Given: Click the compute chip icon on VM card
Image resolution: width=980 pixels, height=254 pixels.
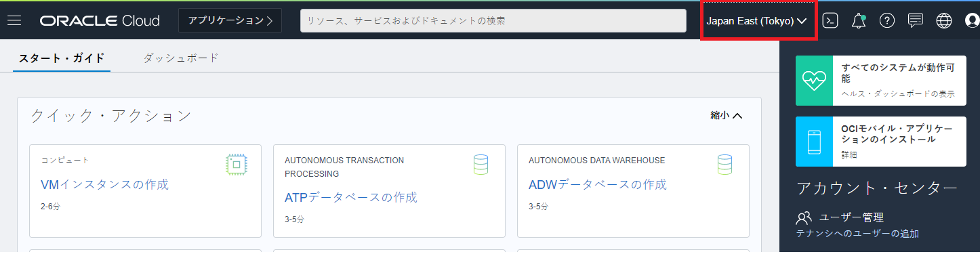Looking at the screenshot, I should 236,164.
